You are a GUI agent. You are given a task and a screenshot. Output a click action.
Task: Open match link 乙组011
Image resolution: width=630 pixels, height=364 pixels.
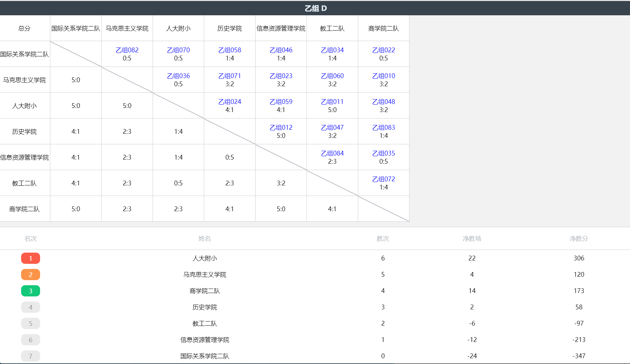coord(332,102)
